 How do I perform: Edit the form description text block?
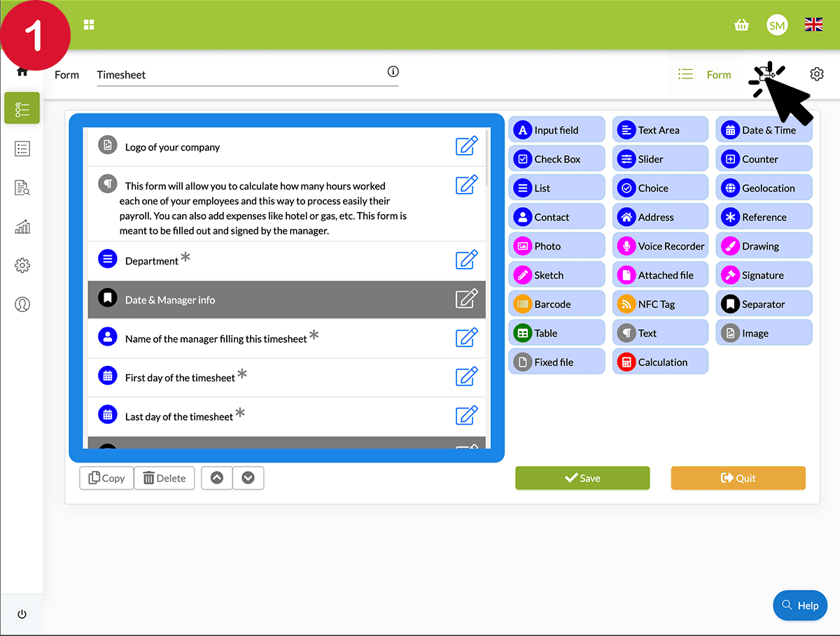point(467,185)
